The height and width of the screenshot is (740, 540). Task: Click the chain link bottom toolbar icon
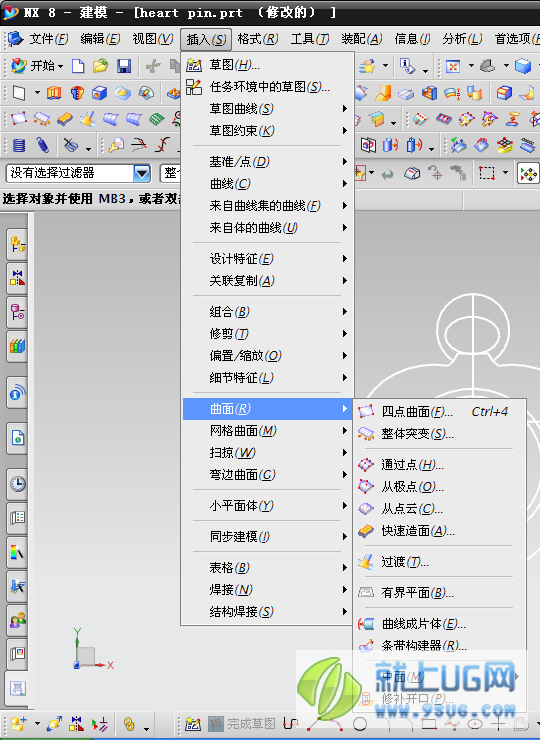pyautogui.click(x=129, y=723)
